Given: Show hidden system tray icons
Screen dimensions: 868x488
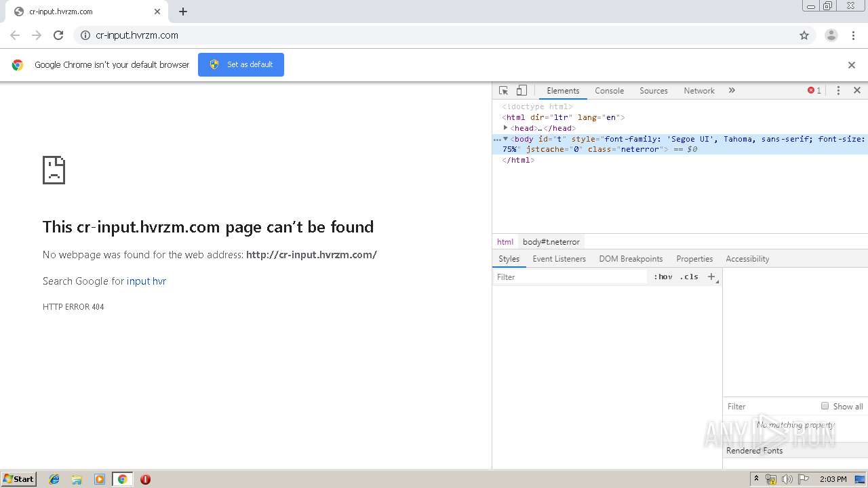Looking at the screenshot, I should click(x=756, y=479).
